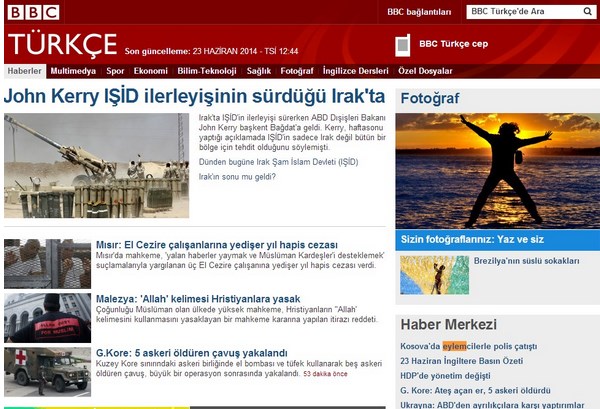Click the BBC Türkçe cep link
600x409 pixels.
coord(453,44)
